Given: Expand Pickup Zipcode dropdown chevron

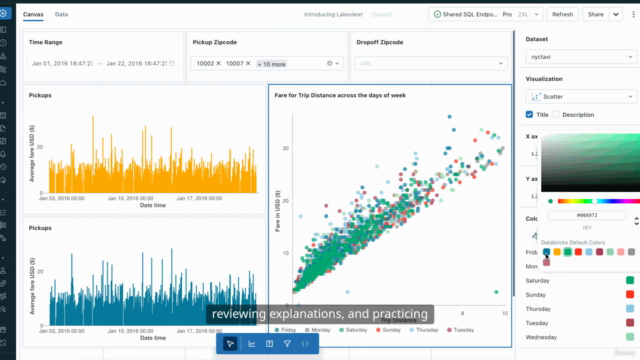Looking at the screenshot, I should point(337,63).
